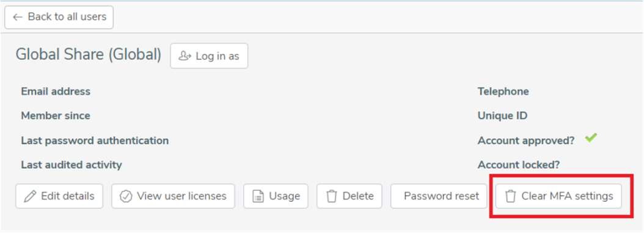Delete the Global Share user
The height and width of the screenshot is (233, 644).
(x=349, y=196)
